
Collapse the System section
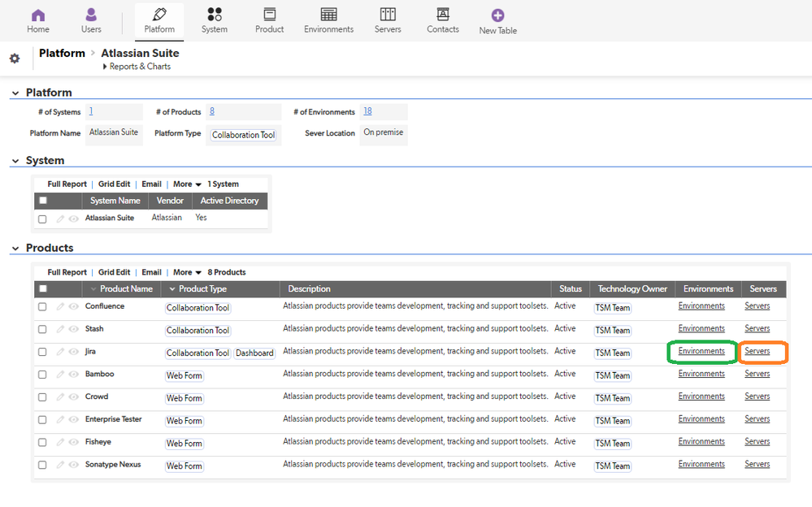click(15, 161)
